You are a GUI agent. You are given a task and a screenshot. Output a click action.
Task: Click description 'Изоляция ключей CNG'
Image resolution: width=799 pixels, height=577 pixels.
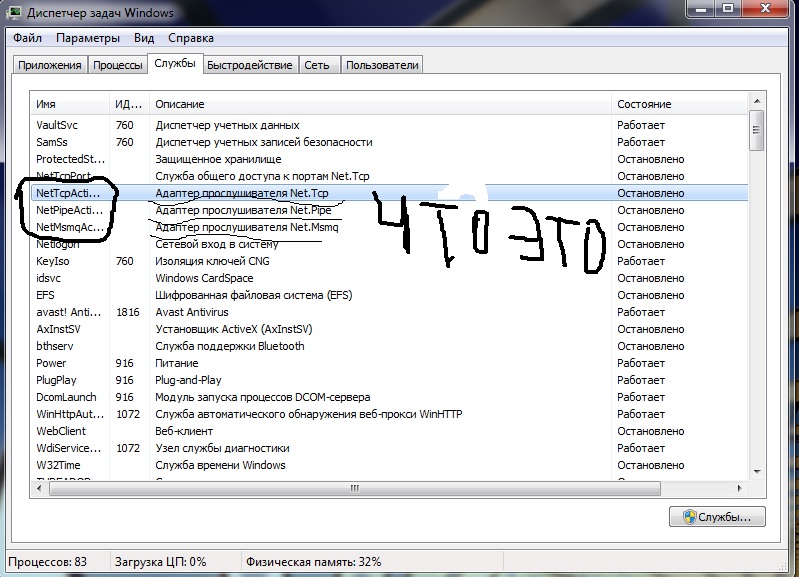(x=212, y=261)
